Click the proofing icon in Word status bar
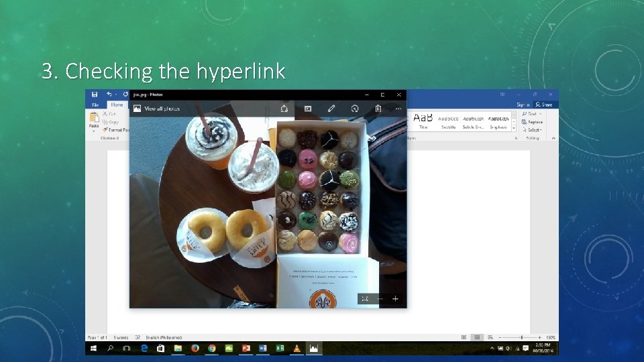Viewport: 644px width, 362px height. 138,337
